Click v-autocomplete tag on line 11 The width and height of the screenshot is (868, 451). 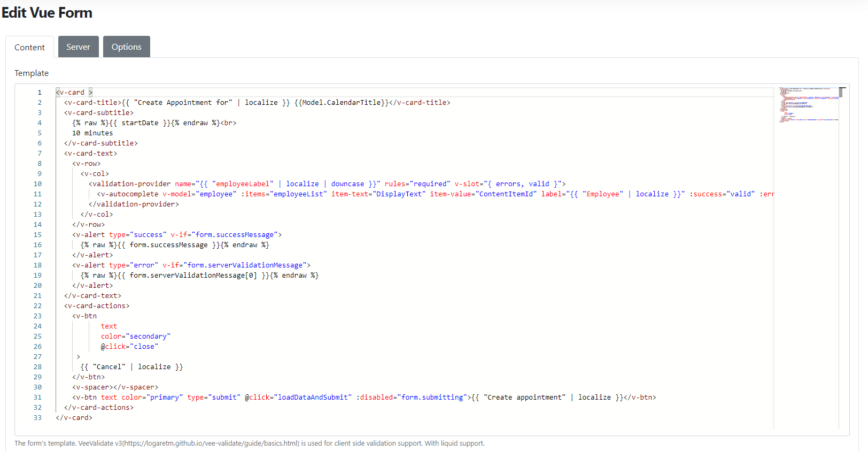[x=128, y=194]
